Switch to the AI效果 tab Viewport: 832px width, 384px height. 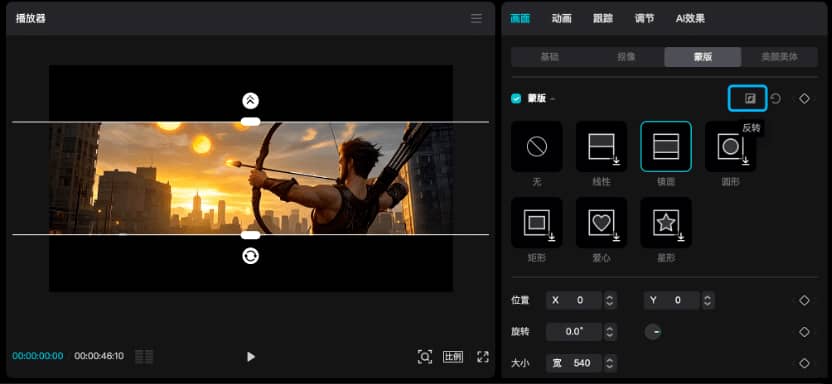[x=690, y=19]
